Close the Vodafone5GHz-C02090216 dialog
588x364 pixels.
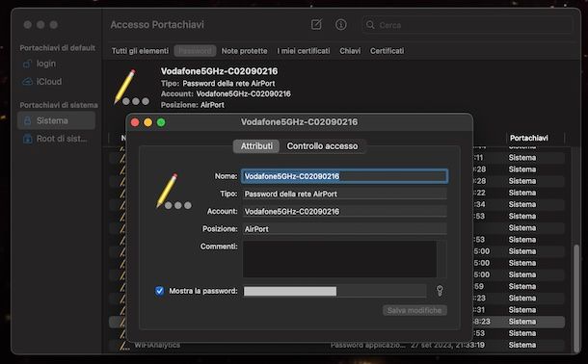pos(135,122)
